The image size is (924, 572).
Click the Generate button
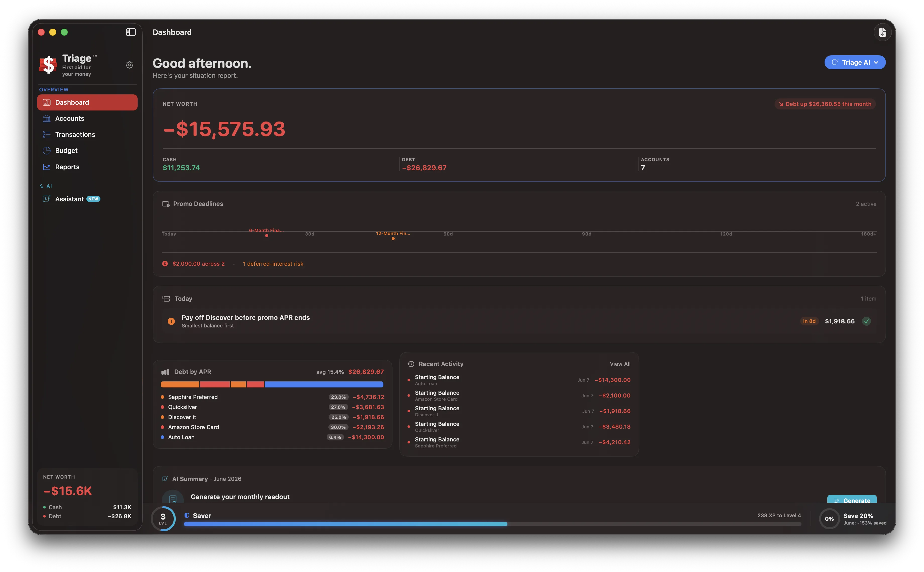[x=852, y=499]
